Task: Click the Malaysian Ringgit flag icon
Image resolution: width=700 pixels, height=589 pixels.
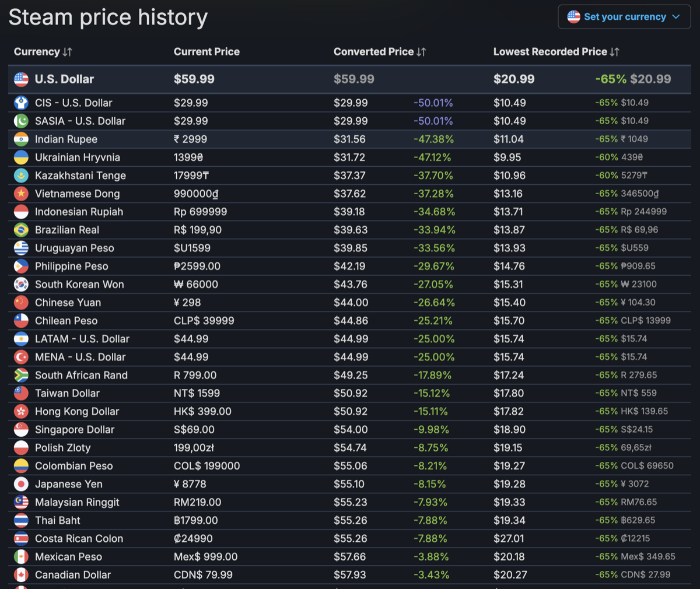Action: pos(21,502)
